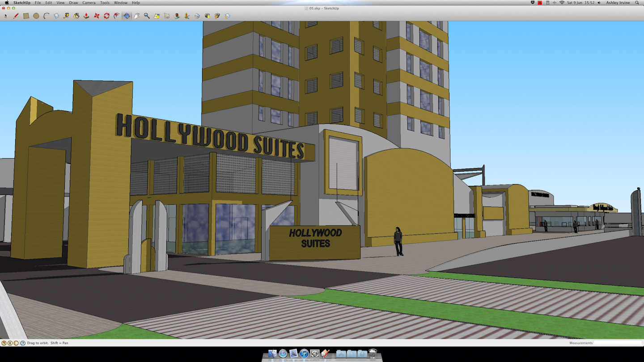The image size is (644, 362).
Task: Select the Offset tool
Action: tap(117, 16)
